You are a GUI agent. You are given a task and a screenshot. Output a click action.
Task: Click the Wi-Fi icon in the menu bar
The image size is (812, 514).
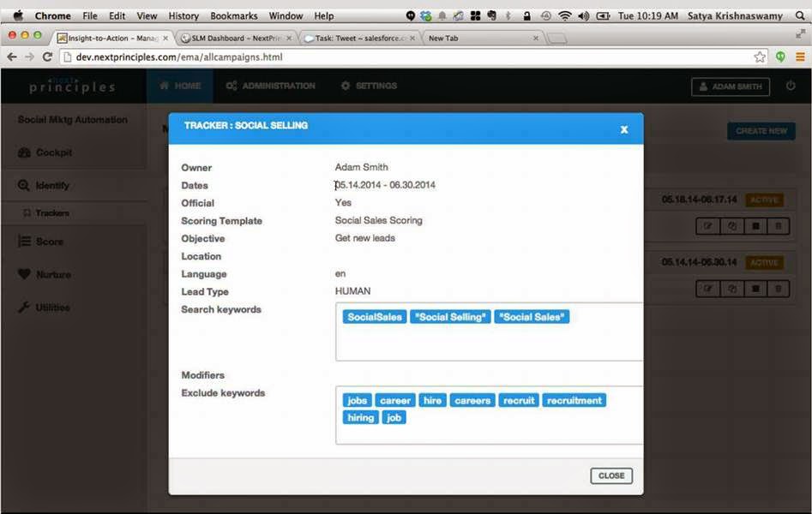(x=564, y=16)
